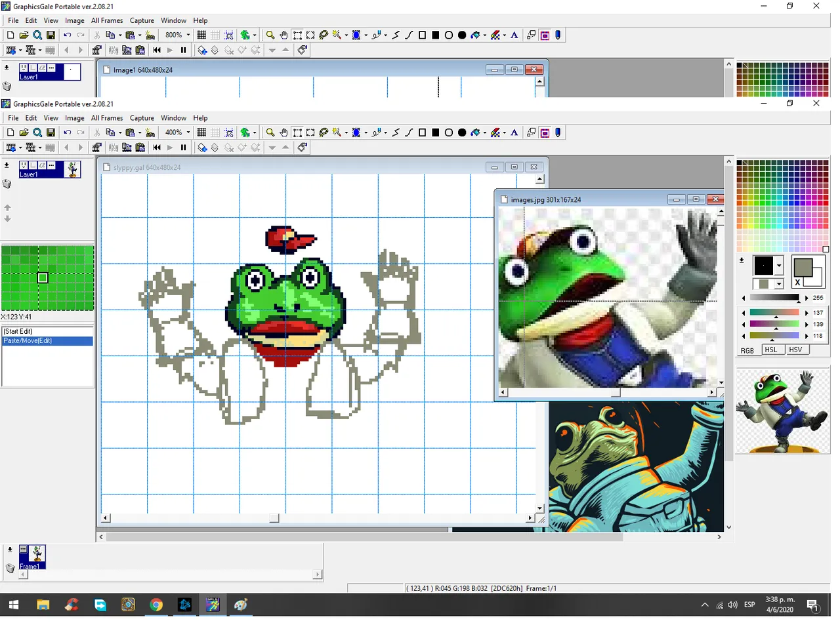
Task: Toggle snap-to-grid in front GraphicsGale window
Action: pos(228,132)
